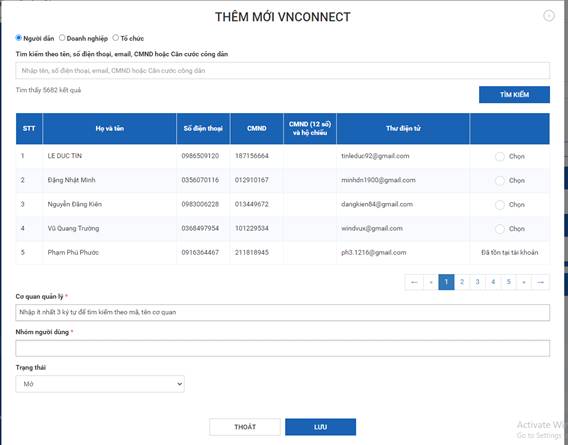Screen dimensions: 568x445
Task: Click email windvux@gmail.com
Action: [372, 228]
